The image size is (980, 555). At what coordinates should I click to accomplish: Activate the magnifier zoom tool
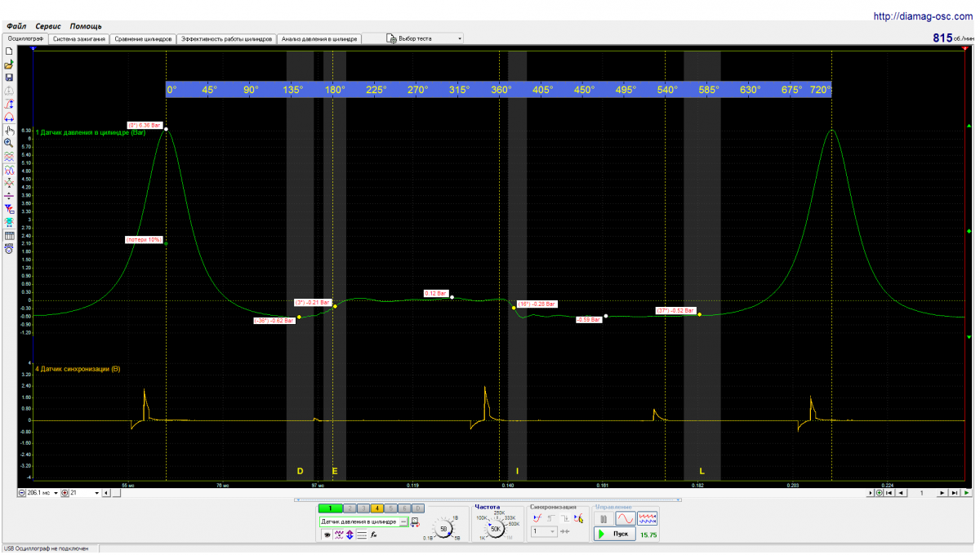click(x=9, y=142)
